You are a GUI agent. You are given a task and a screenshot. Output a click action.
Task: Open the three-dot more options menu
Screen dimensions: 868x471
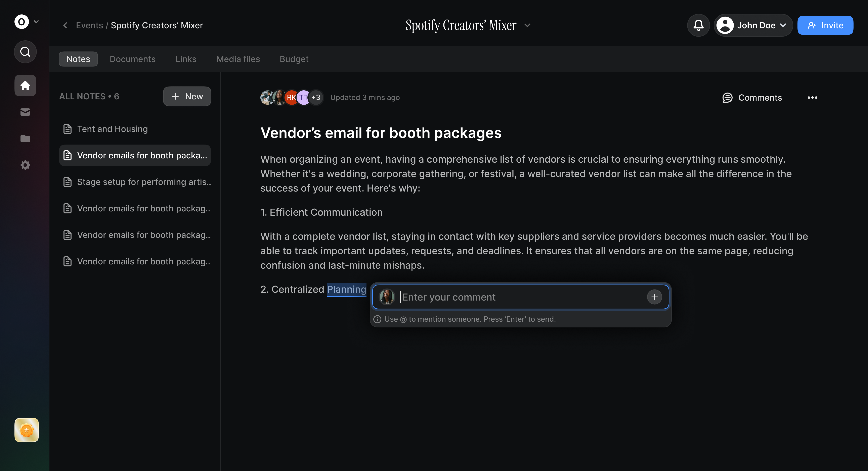pos(812,98)
